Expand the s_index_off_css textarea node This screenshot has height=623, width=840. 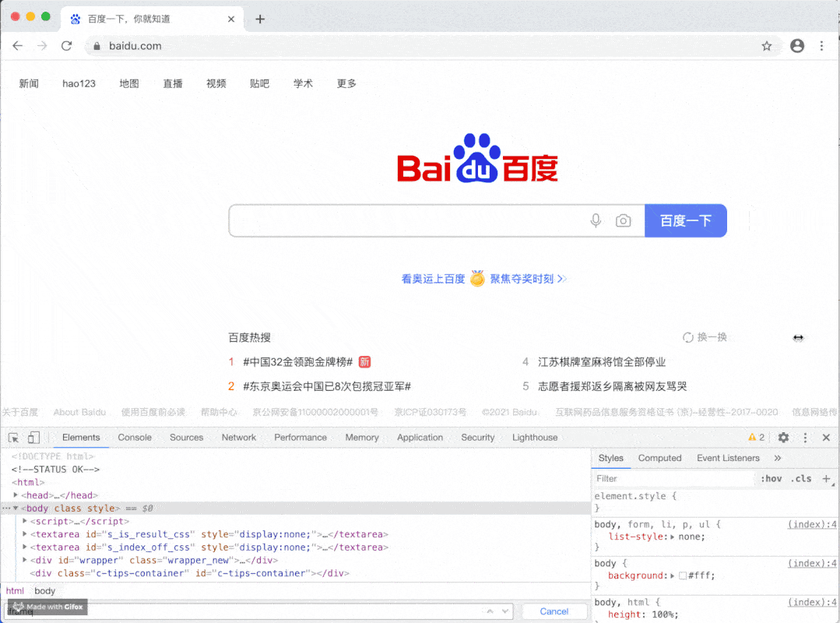[25, 547]
